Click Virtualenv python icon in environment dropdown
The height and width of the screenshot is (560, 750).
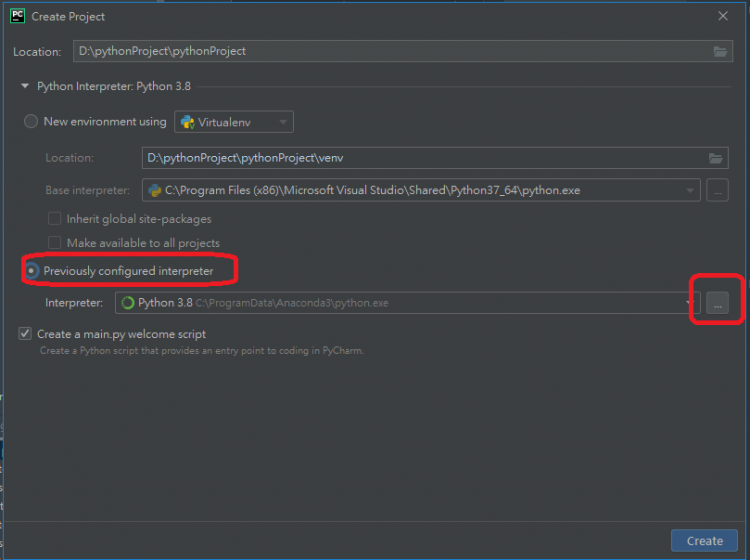pyautogui.click(x=188, y=122)
